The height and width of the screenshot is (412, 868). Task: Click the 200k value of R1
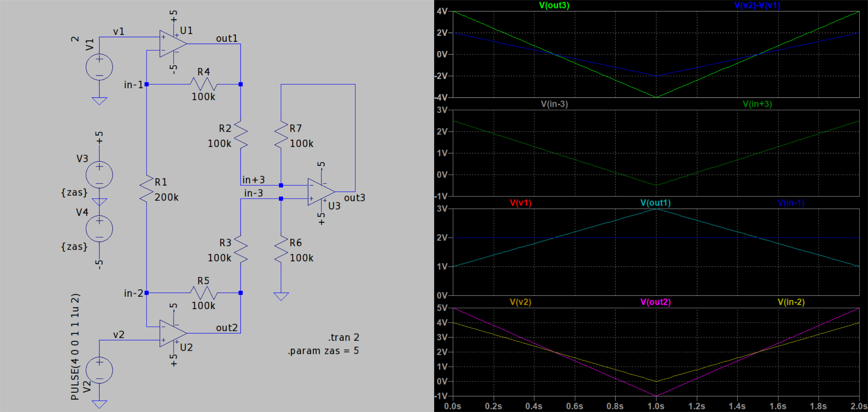click(166, 197)
